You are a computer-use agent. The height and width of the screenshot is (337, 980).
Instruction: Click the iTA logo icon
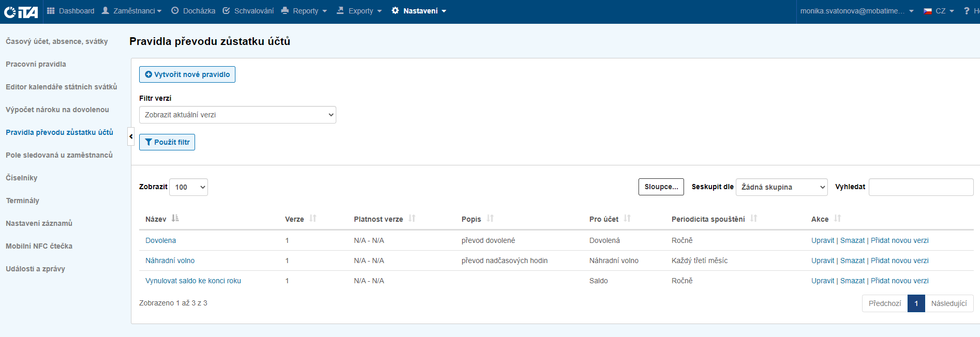pyautogui.click(x=21, y=11)
